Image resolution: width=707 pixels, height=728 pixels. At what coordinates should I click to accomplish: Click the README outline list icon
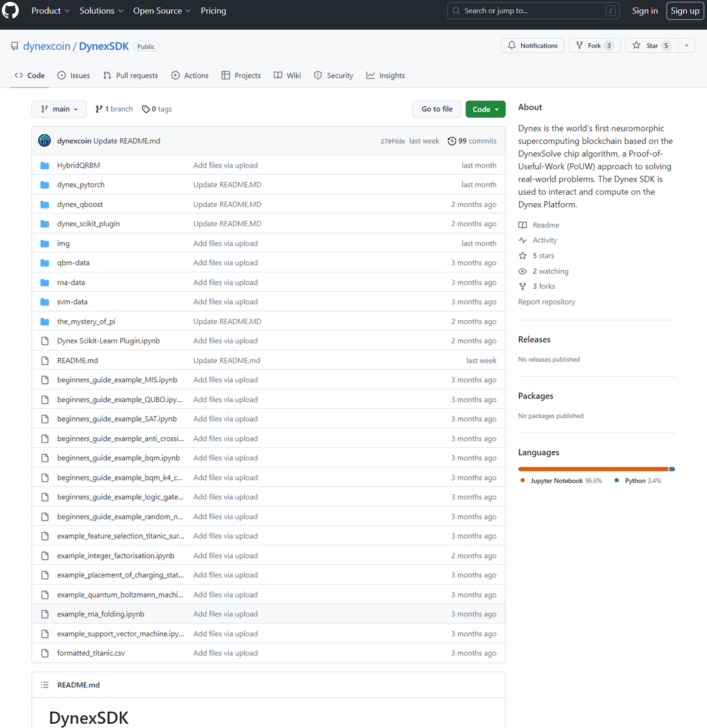click(44, 685)
